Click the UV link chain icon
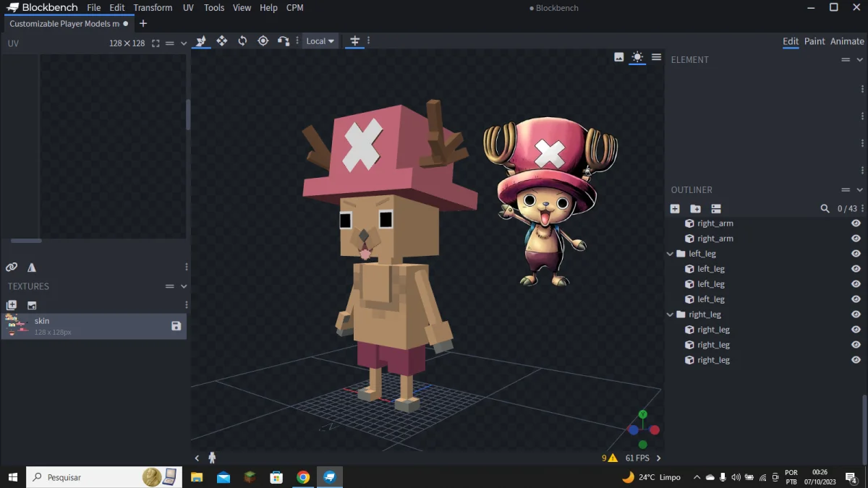868x488 pixels. pyautogui.click(x=12, y=267)
